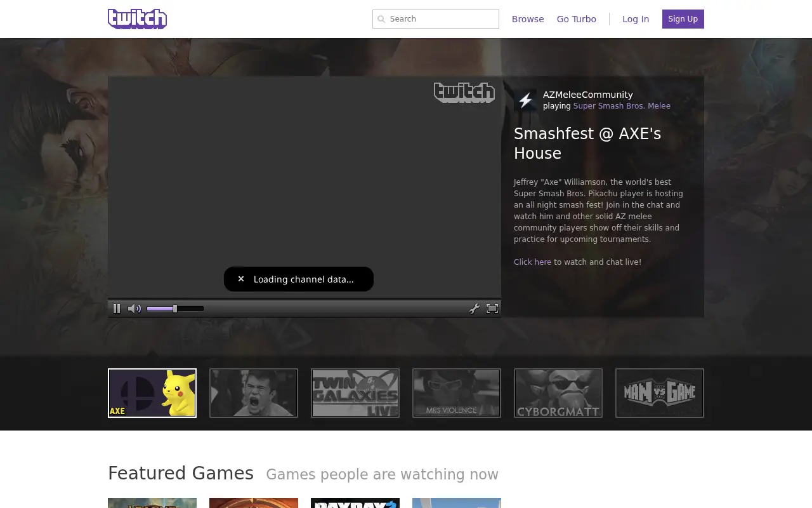Screen dimensions: 812x508
Task: Click 'Games people are watching now' text
Action: [x=382, y=474]
